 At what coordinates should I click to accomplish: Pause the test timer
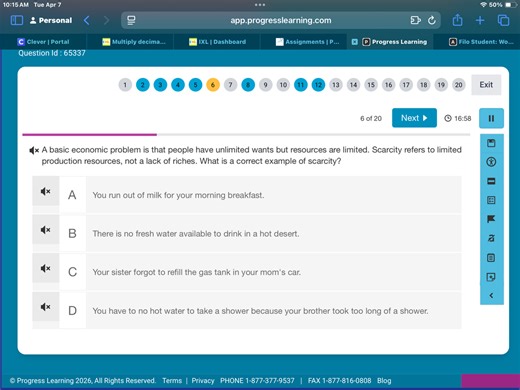click(491, 118)
